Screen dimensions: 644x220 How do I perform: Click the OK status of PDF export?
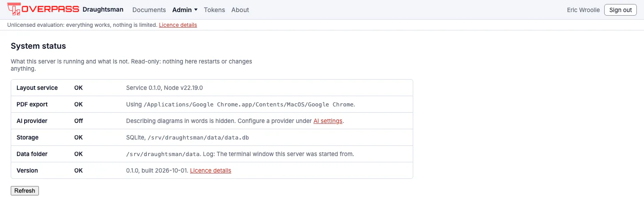click(79, 104)
